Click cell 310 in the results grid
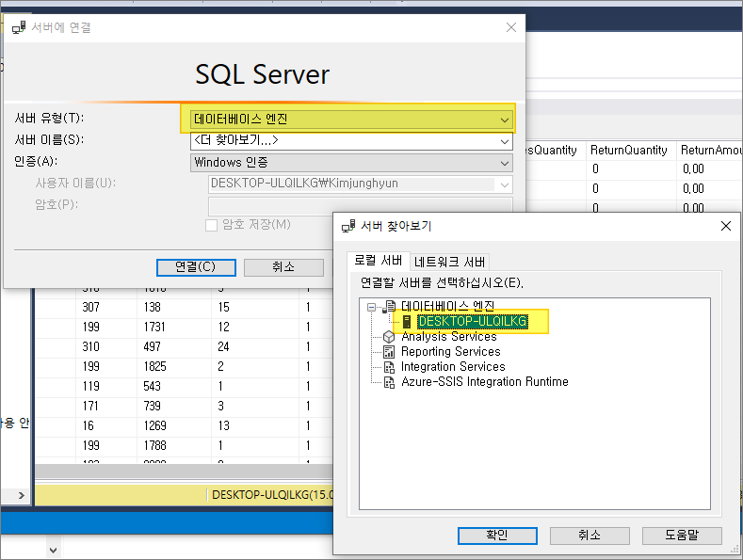This screenshot has width=743, height=560. pos(106,346)
